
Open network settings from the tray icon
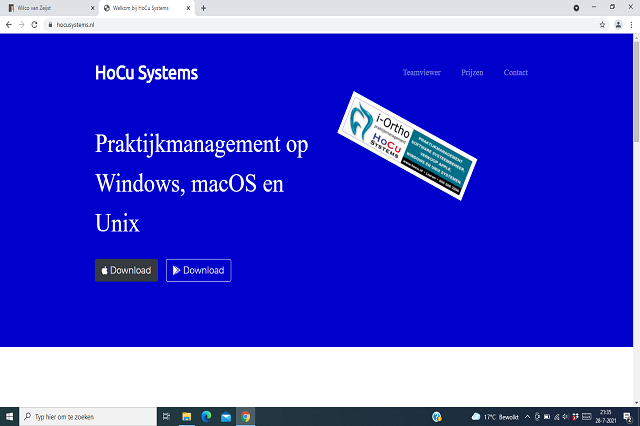[556, 417]
